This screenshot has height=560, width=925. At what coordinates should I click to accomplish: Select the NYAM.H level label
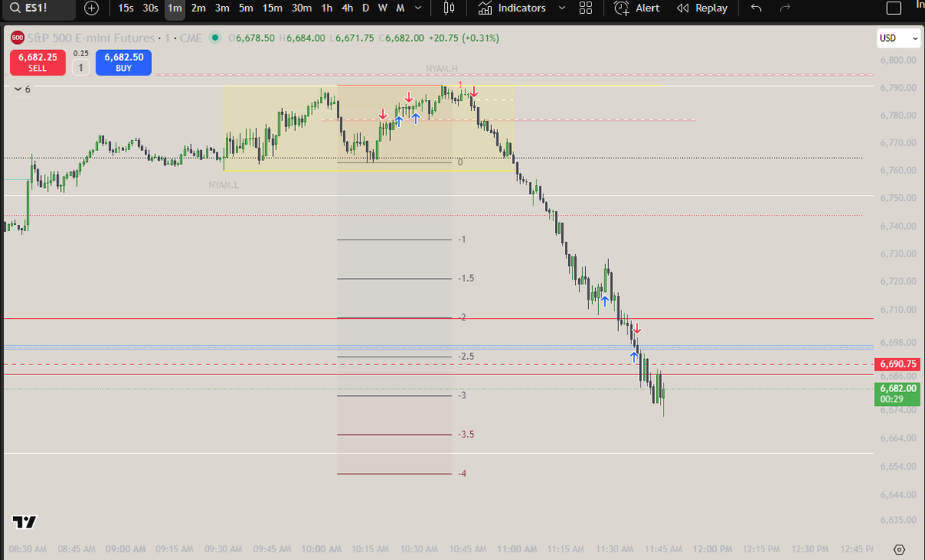(442, 69)
